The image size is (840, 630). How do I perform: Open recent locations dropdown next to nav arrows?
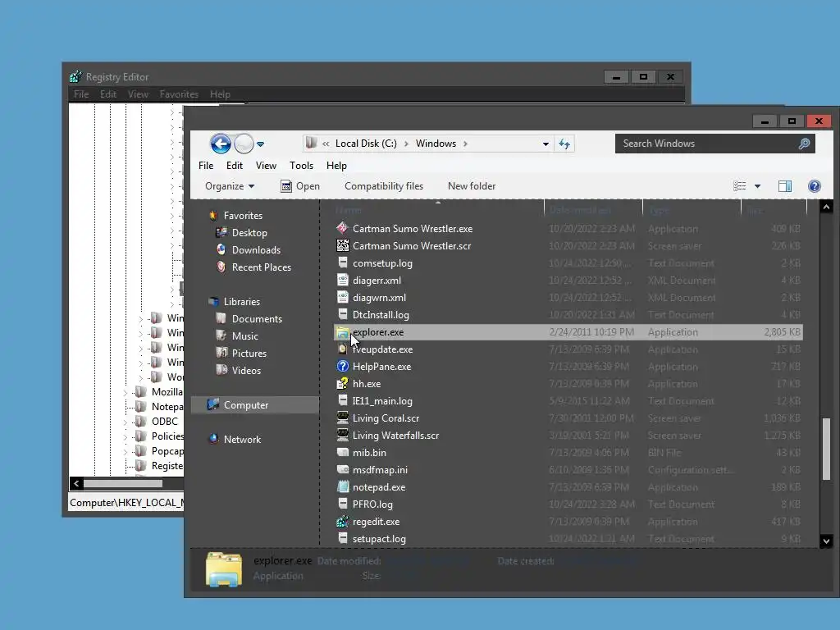pyautogui.click(x=260, y=144)
